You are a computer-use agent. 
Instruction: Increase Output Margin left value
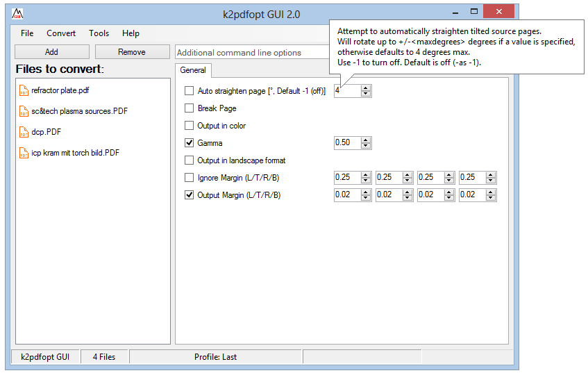pyautogui.click(x=366, y=192)
